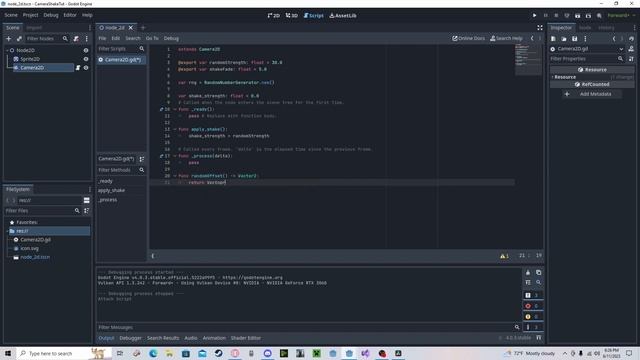Collapse the Node2D tree root

[7, 50]
